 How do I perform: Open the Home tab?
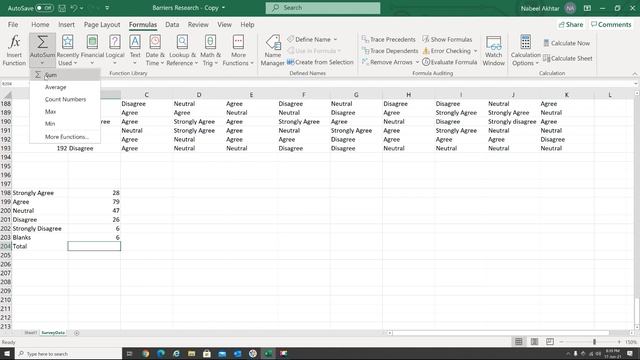click(x=40, y=24)
